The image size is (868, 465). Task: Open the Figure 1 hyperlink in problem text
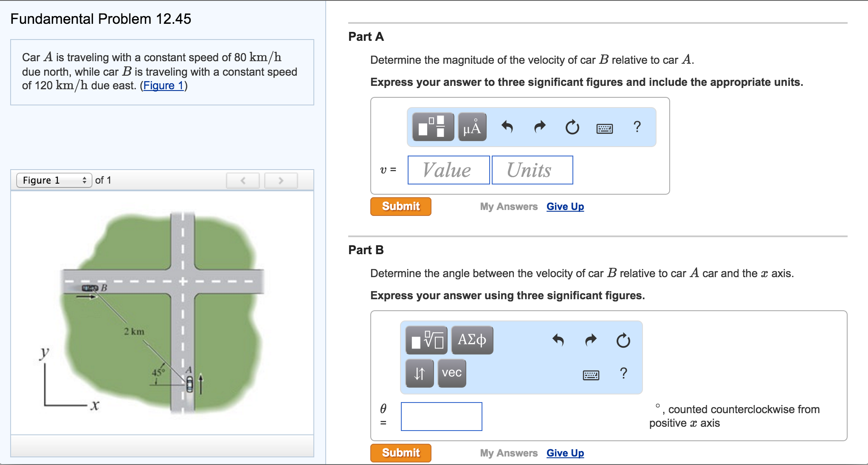pos(163,85)
